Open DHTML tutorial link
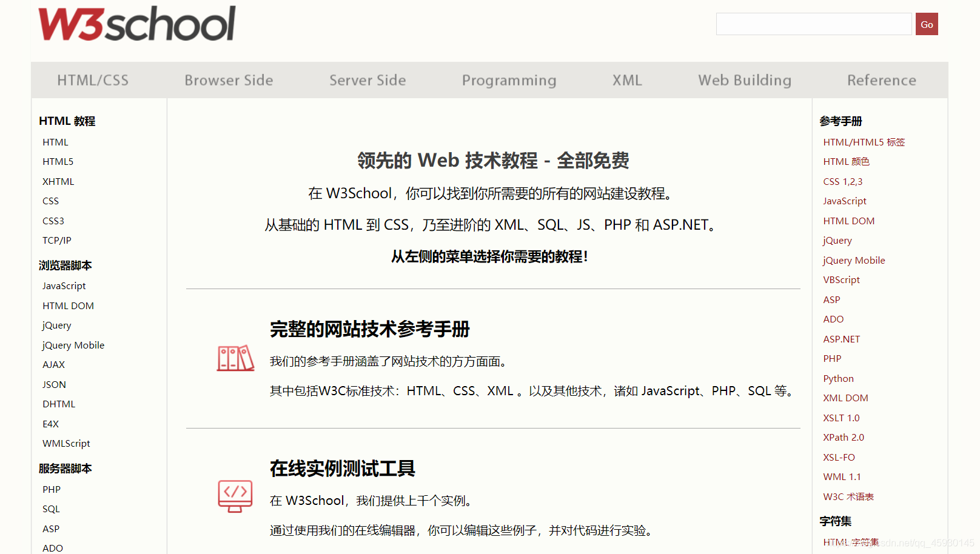The width and height of the screenshot is (980, 554). pos(59,404)
